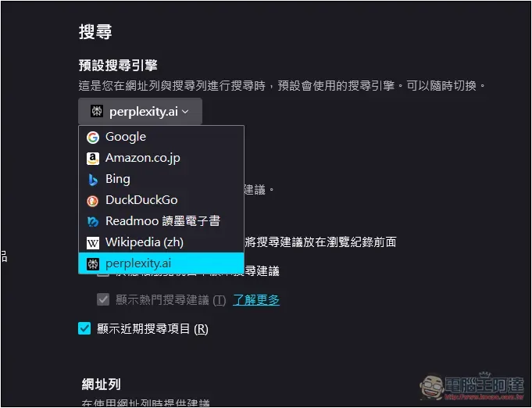
Task: Toggle 顯示近期搜尋項目 checkbox
Action: 84,328
